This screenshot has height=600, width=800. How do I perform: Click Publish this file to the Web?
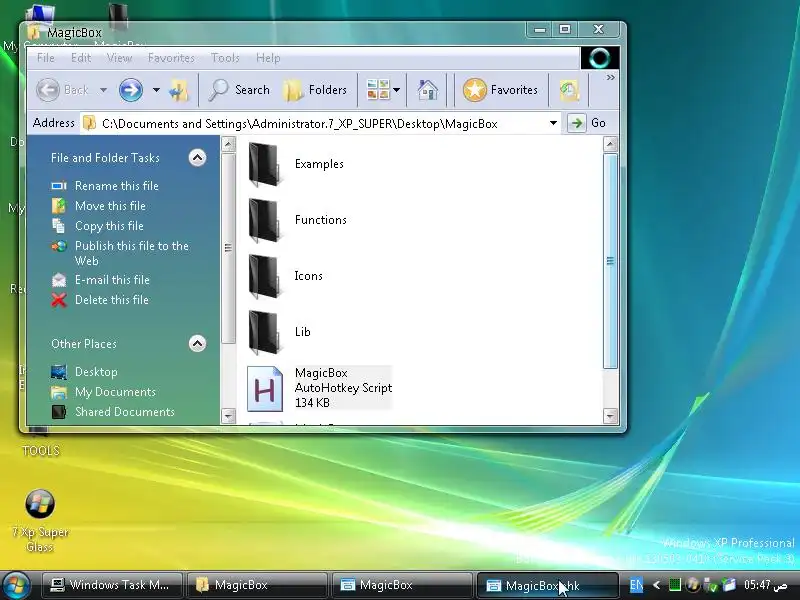[132, 253]
